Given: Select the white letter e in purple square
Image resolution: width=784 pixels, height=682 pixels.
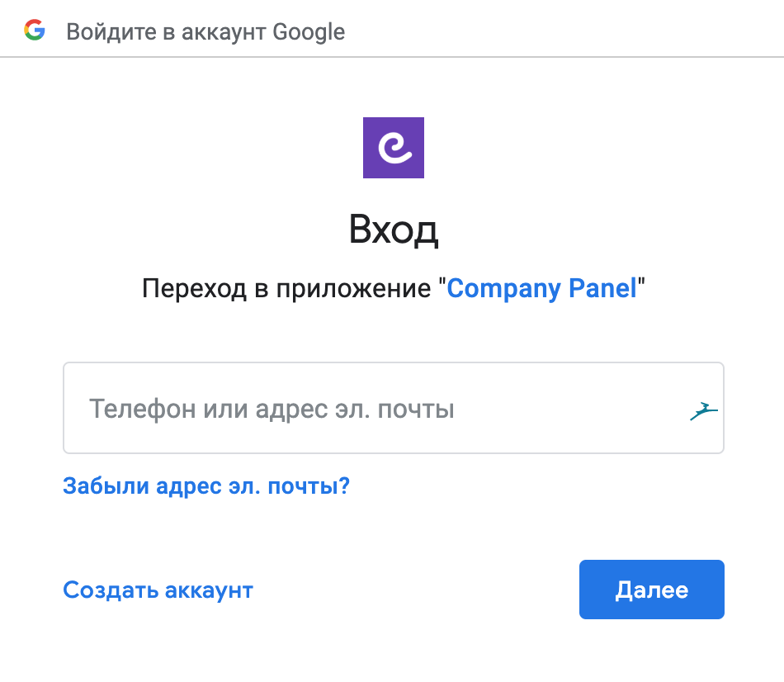Looking at the screenshot, I should pos(394,149).
